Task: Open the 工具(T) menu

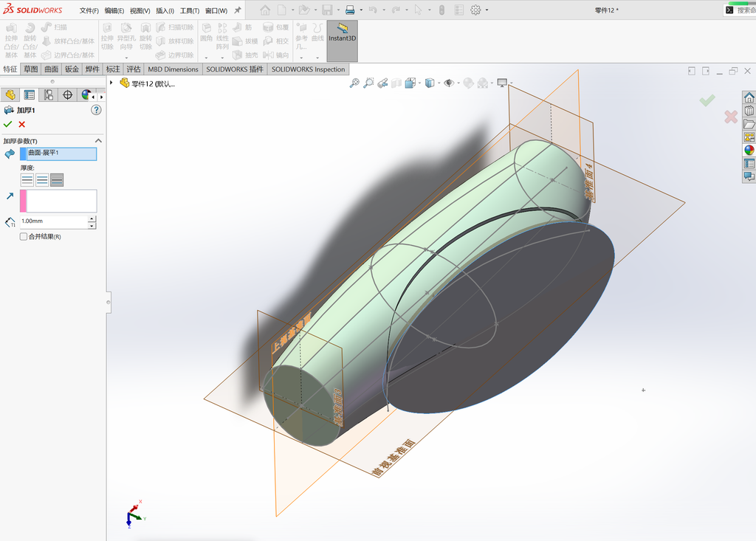Action: tap(190, 10)
